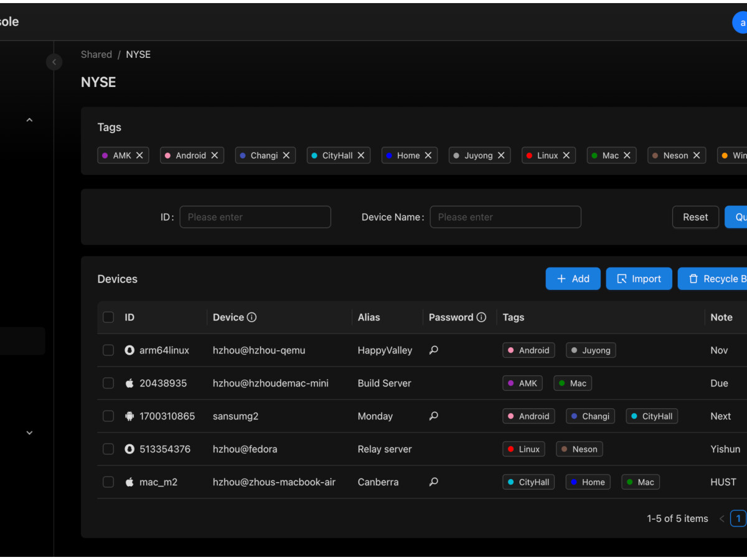Click the Linux icon beside arm64linux

tap(129, 350)
